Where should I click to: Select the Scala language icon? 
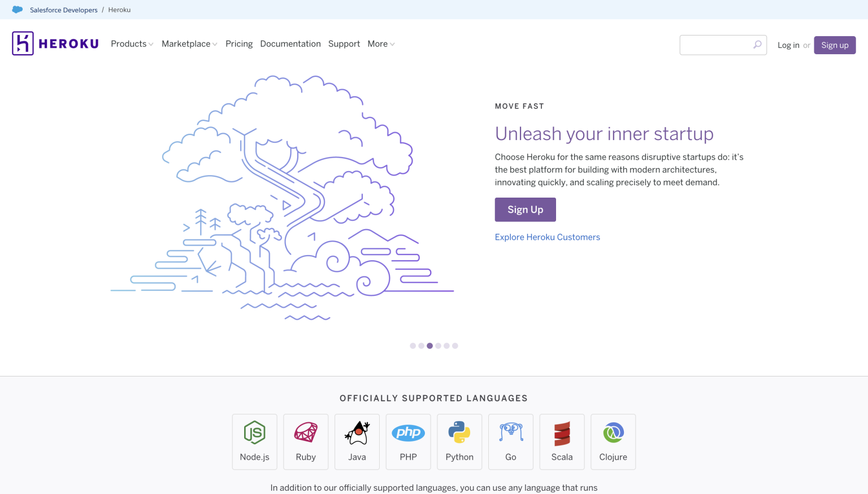point(562,432)
